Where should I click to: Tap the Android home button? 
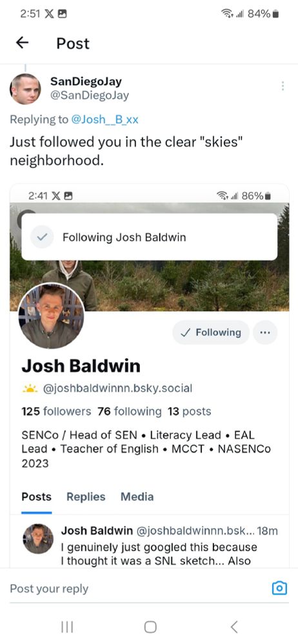point(150,627)
